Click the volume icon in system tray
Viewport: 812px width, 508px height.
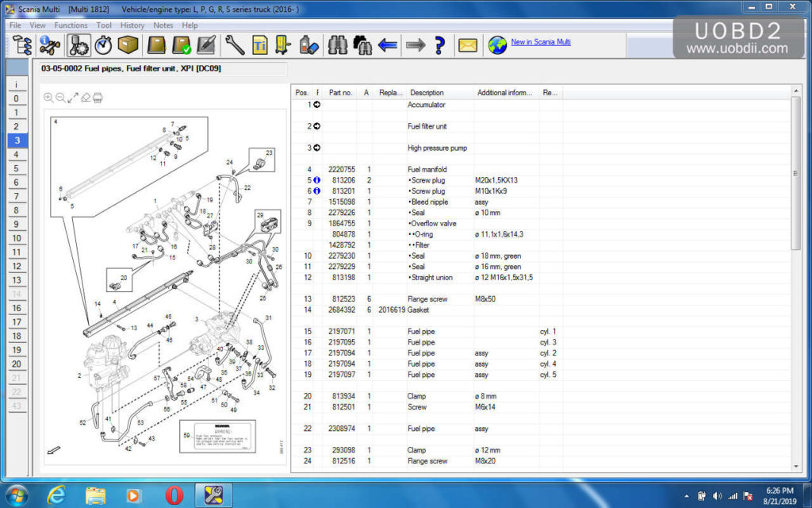point(717,496)
